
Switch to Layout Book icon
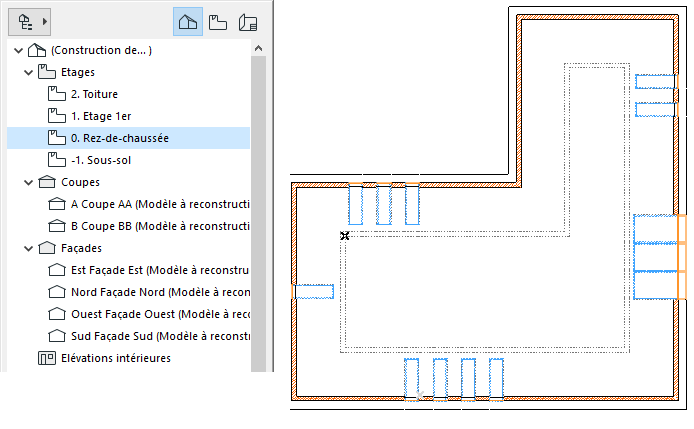coord(248,22)
